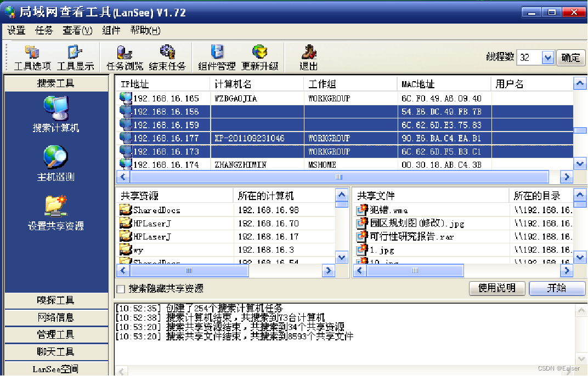This screenshot has width=588, height=376.
Task: Enable the 搜索隐藏共享资源 checkbox
Action: tap(121, 289)
